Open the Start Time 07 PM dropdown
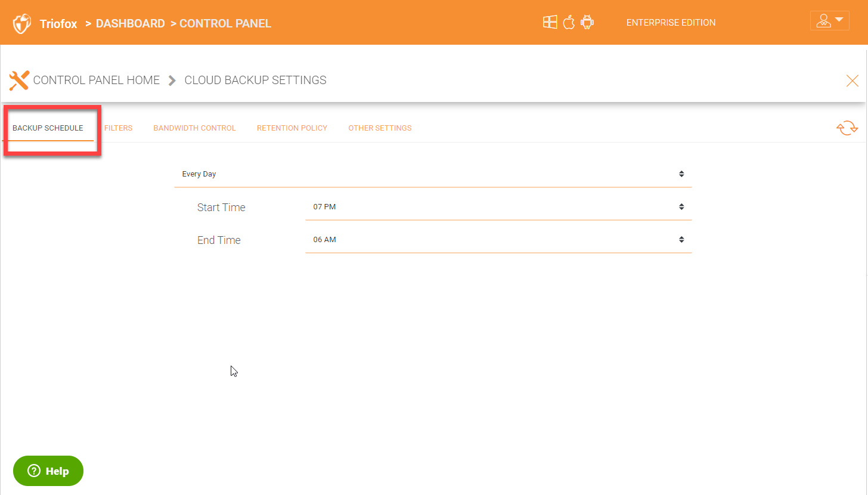The width and height of the screenshot is (868, 495). coord(498,207)
